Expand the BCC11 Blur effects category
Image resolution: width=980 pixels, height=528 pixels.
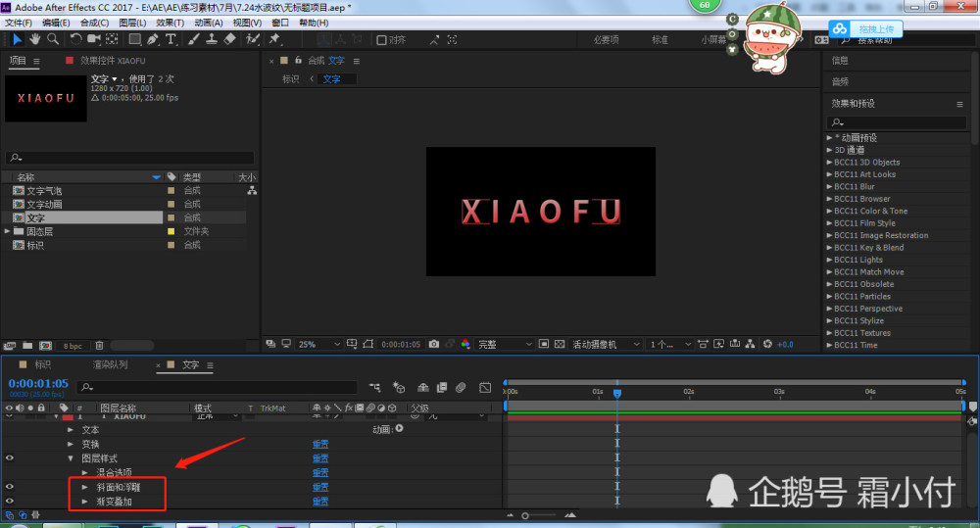coord(829,186)
